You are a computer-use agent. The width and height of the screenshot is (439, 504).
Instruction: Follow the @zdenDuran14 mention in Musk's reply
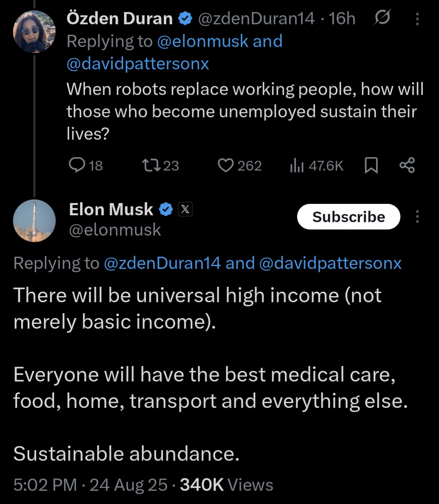click(x=162, y=263)
